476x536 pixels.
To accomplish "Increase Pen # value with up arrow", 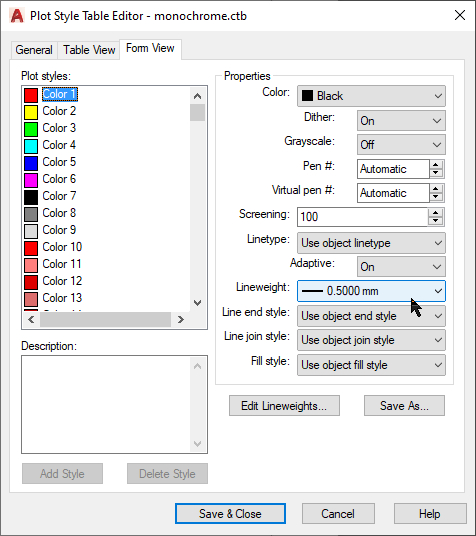I will click(435, 165).
